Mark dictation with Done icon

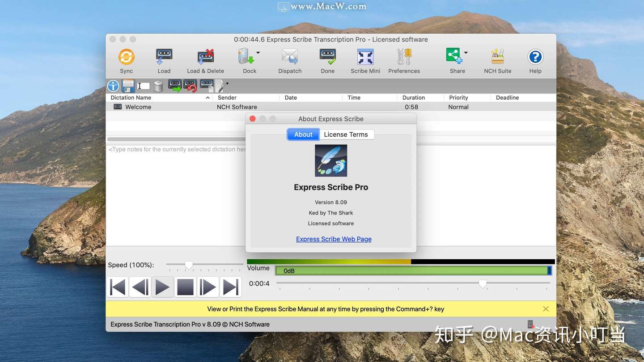pos(328,57)
